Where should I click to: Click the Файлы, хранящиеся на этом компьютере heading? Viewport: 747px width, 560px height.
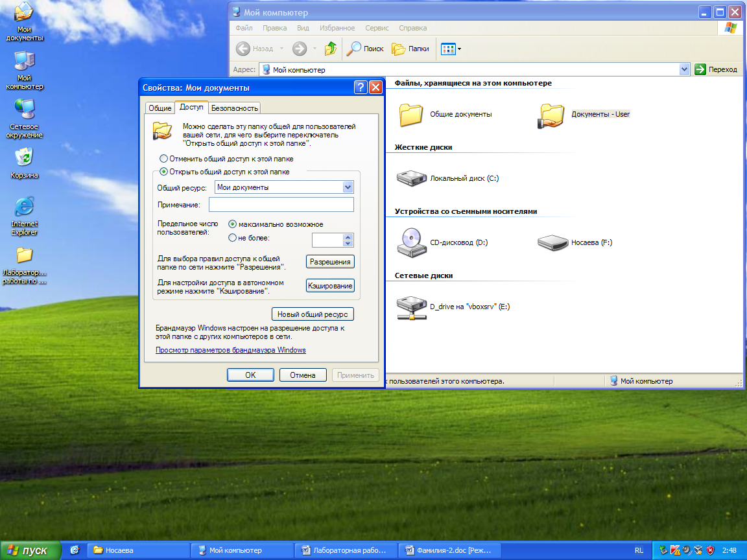point(473,83)
